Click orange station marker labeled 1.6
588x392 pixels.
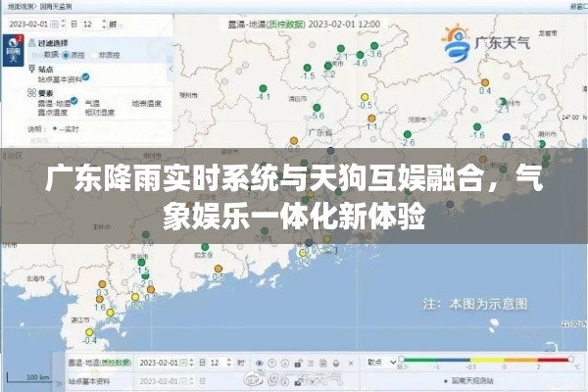point(99,299)
